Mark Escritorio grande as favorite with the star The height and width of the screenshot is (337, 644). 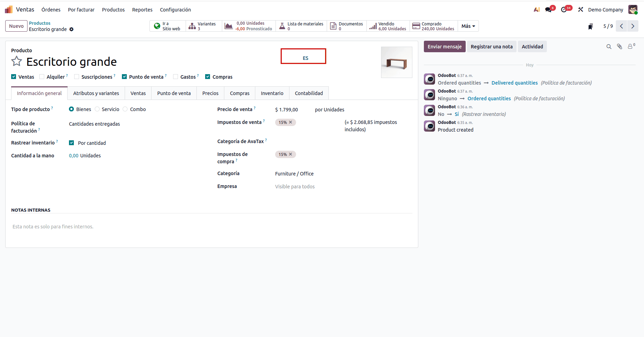click(16, 61)
